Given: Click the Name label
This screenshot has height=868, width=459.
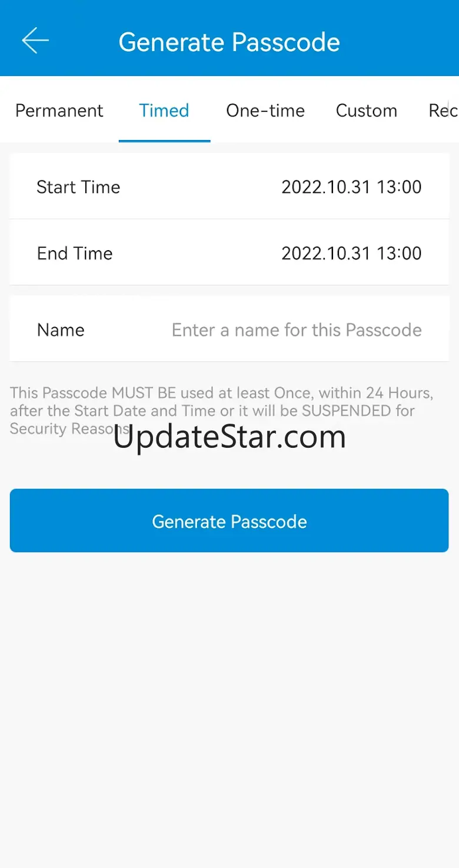Looking at the screenshot, I should pos(61,330).
